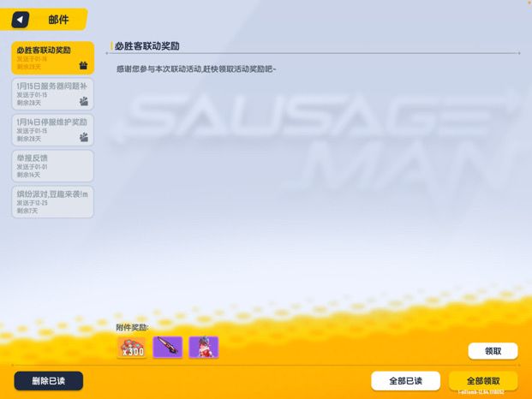View the character outfit reward item
Viewport: 532px width, 399px height.
204,348
